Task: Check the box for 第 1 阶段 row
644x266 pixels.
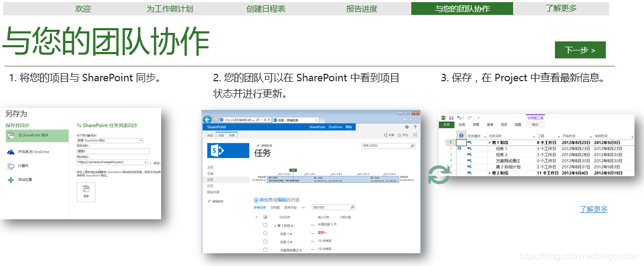Action: [266, 225]
